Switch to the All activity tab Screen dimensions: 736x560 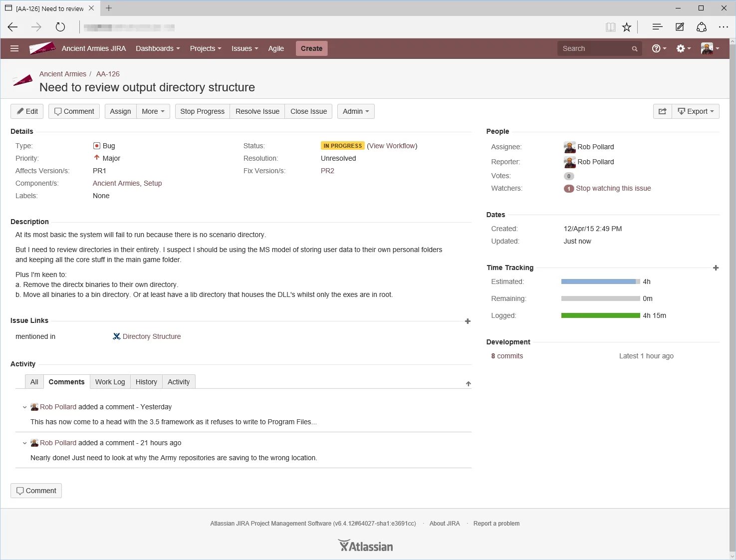click(34, 382)
